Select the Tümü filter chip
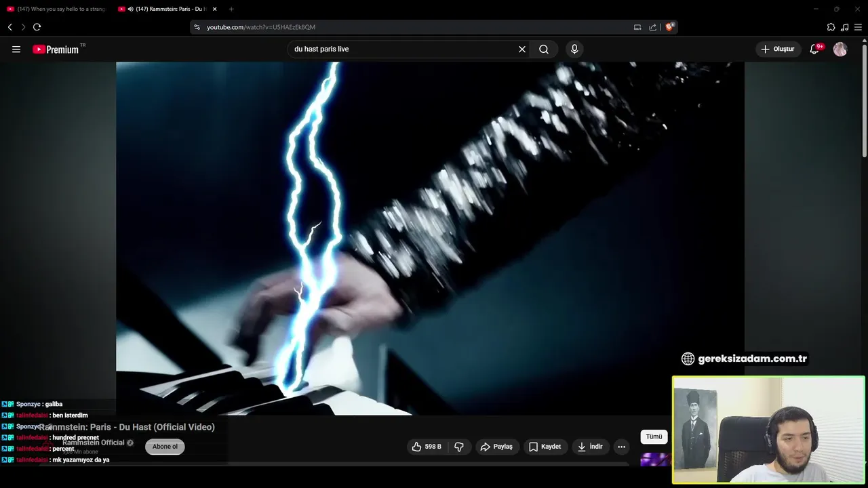This screenshot has width=868, height=488. tap(654, 437)
